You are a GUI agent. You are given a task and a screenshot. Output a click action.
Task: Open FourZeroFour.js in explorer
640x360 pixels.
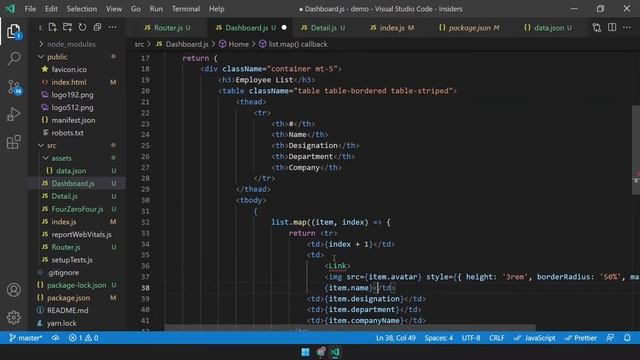pyautogui.click(x=76, y=209)
